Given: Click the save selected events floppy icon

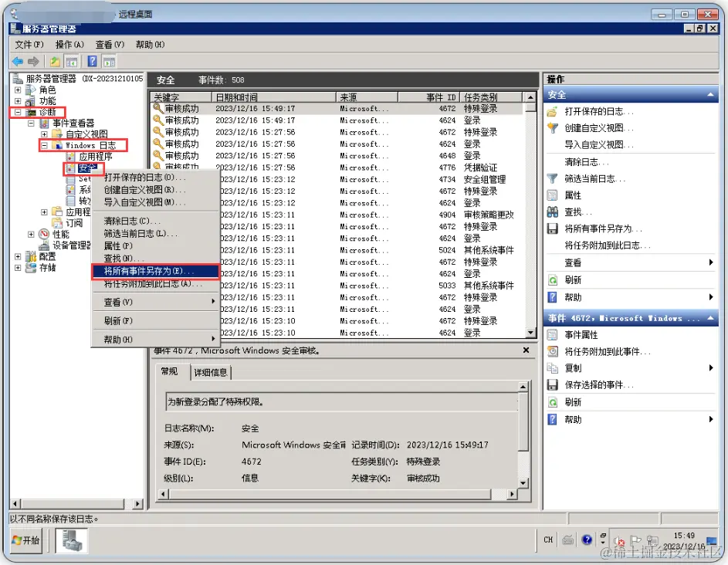Looking at the screenshot, I should click(x=553, y=385).
